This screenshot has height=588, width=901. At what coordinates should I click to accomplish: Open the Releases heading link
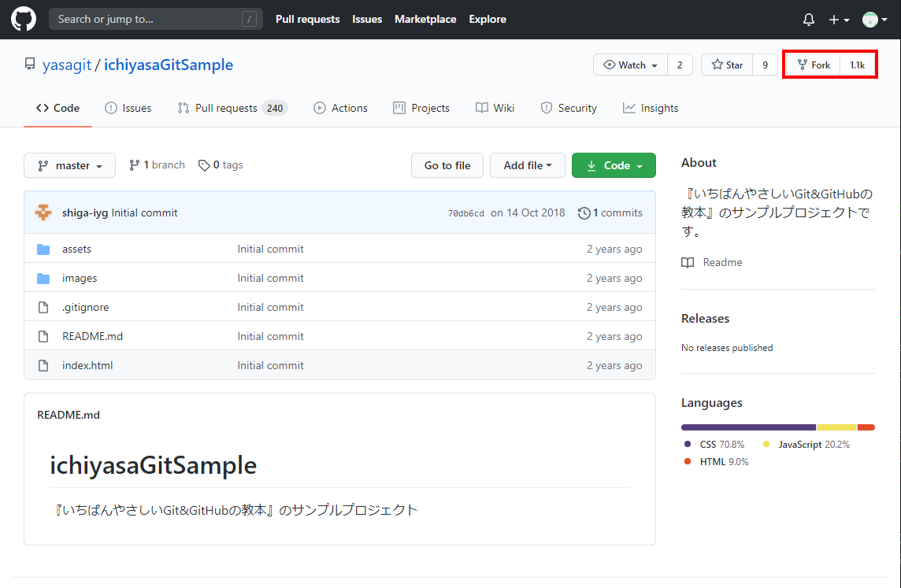tap(705, 319)
